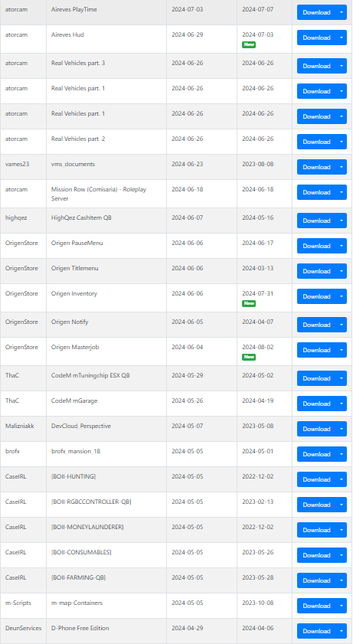The image size is (353, 644).
Task: Download [BOII-MONEYLAUNDERER] script
Action: point(316,530)
